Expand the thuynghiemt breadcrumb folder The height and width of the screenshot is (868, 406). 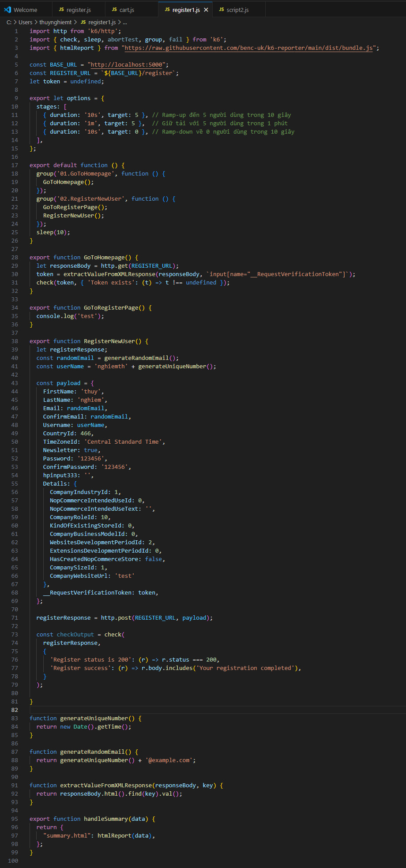(55, 22)
